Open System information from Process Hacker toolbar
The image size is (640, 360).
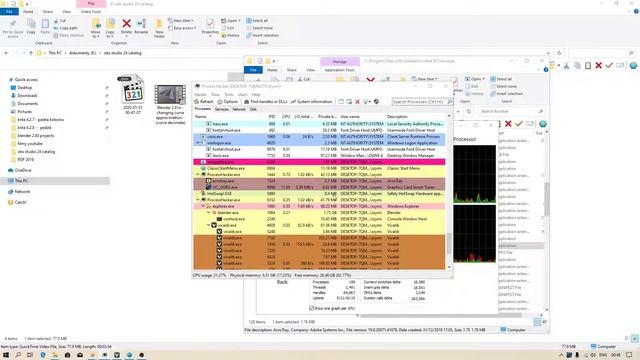(311, 102)
